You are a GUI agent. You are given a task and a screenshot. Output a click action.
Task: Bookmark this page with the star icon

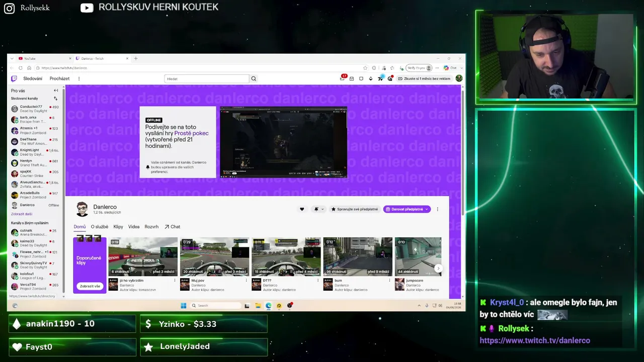pos(365,68)
